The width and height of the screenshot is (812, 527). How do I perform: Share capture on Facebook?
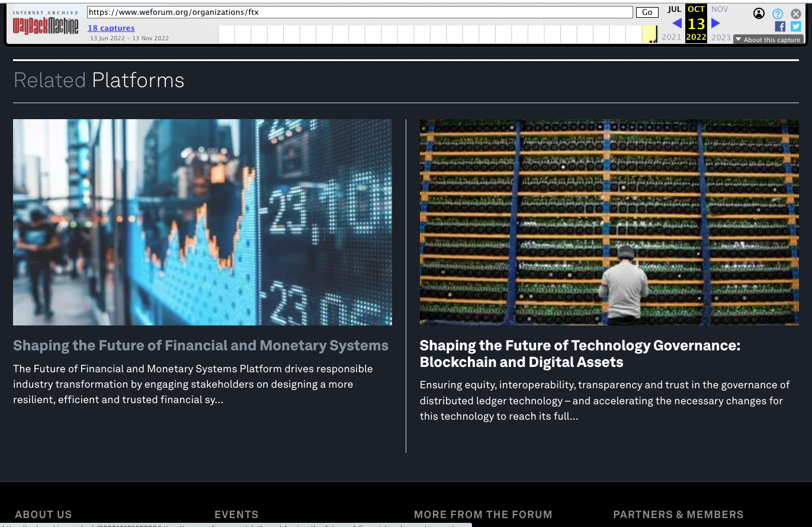point(780,27)
